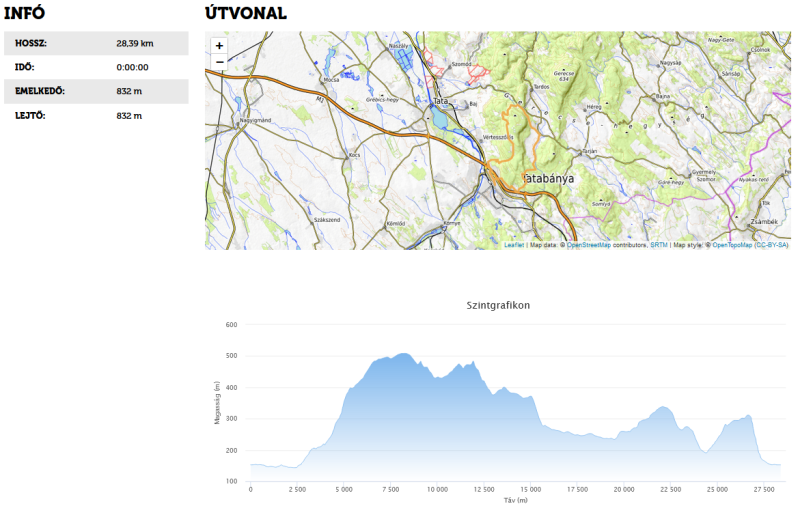Click the 20 000 tick on distance axis
The image size is (800, 506).
[624, 489]
